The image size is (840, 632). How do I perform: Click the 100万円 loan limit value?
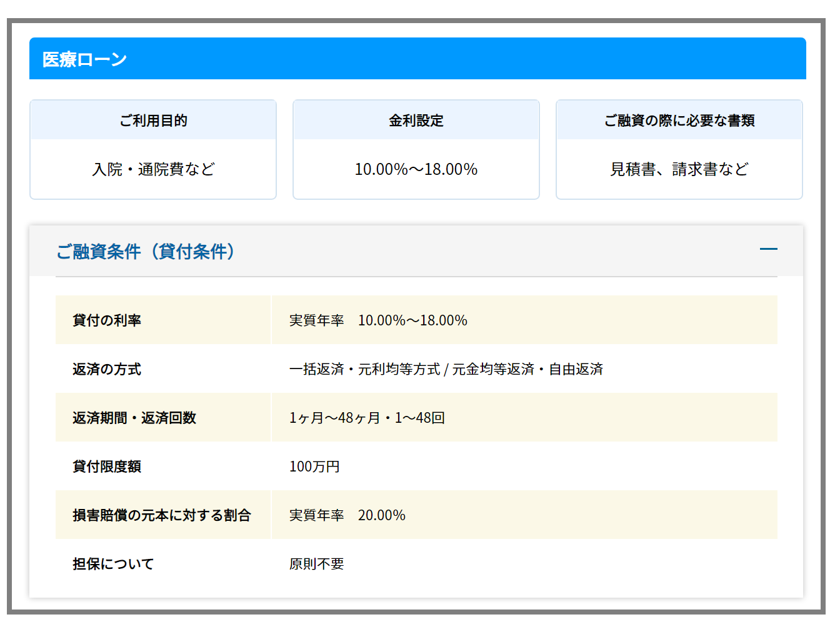[314, 467]
